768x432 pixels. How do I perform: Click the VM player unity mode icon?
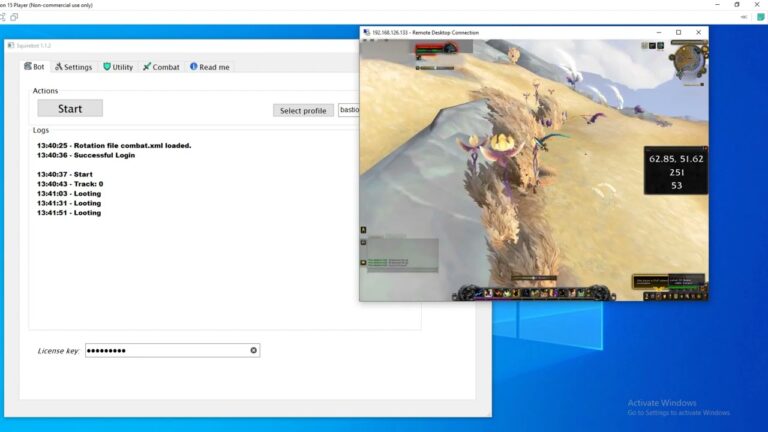(14, 17)
